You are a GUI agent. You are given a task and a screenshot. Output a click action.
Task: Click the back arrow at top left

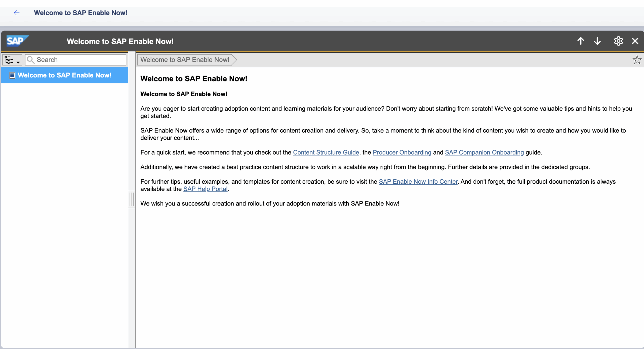[x=17, y=13]
